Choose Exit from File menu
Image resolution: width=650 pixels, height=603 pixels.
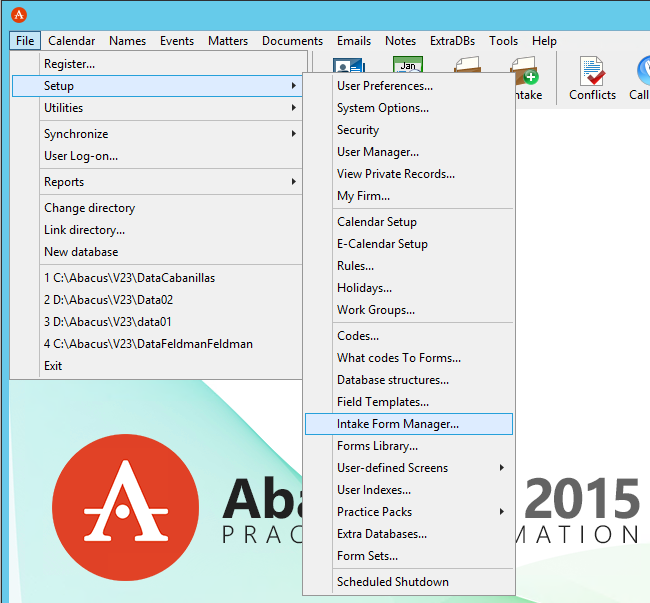click(x=158, y=366)
